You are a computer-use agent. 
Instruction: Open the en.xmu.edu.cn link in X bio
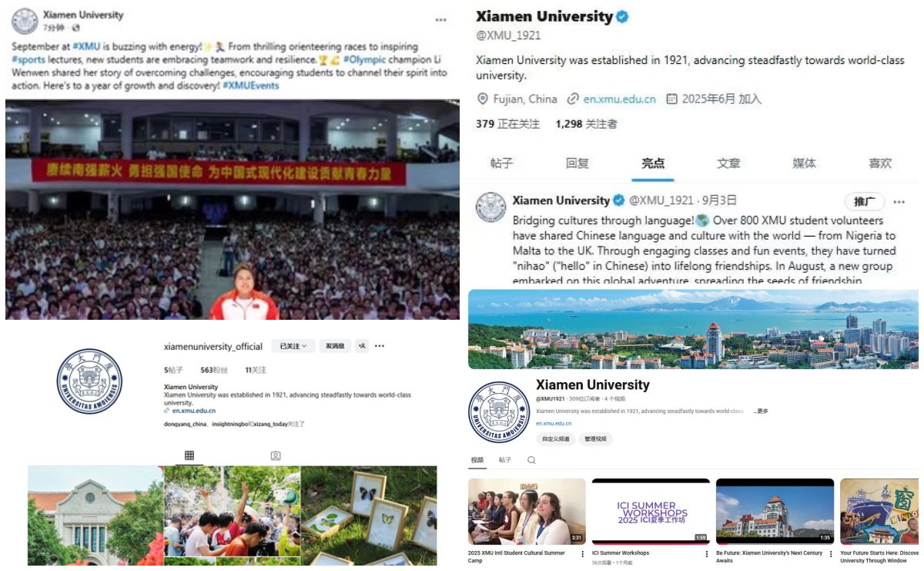[619, 99]
